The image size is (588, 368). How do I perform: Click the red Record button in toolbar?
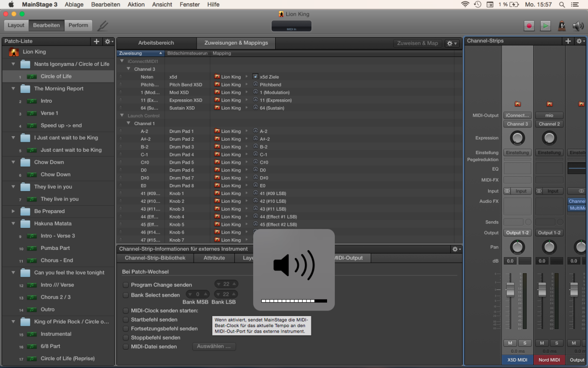tap(529, 26)
